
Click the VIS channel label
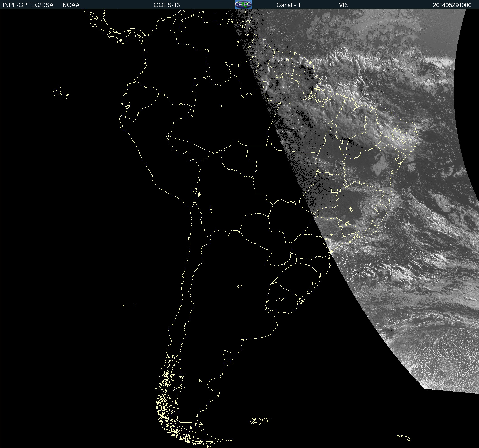click(x=344, y=5)
